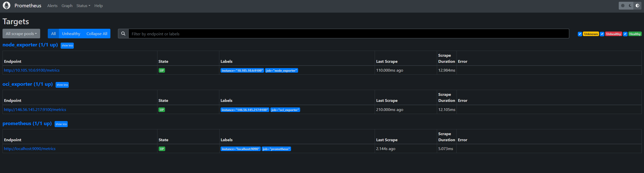Click the job="oci_exporter" label
Image resolution: width=644 pixels, height=173 pixels.
click(x=285, y=110)
